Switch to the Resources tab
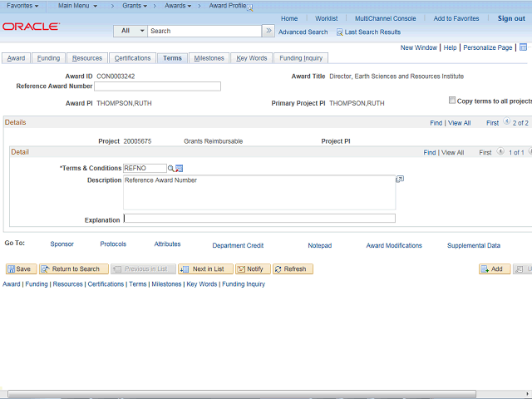The width and height of the screenshot is (532, 399). click(x=87, y=58)
